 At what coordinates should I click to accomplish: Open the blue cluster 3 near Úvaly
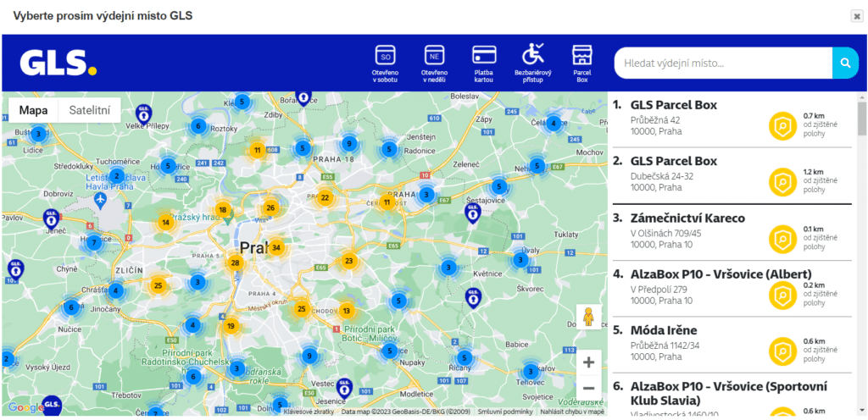pyautogui.click(x=520, y=260)
